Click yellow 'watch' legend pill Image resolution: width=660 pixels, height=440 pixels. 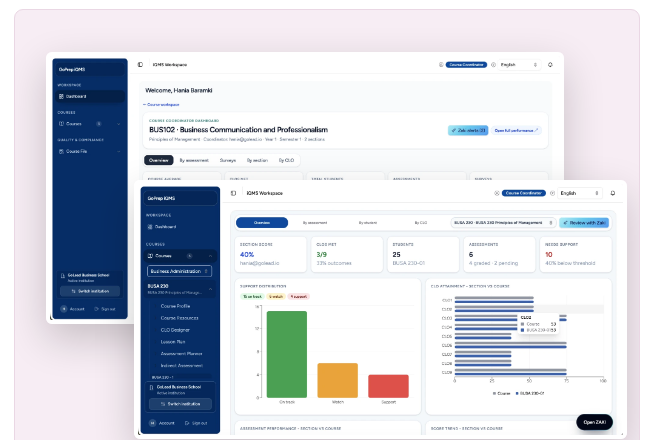276,296
